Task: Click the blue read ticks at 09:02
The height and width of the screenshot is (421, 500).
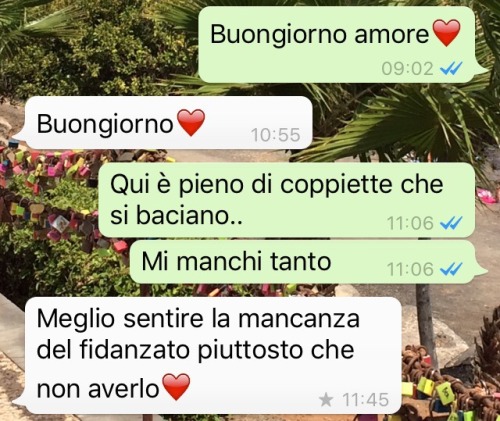Action: click(x=451, y=69)
